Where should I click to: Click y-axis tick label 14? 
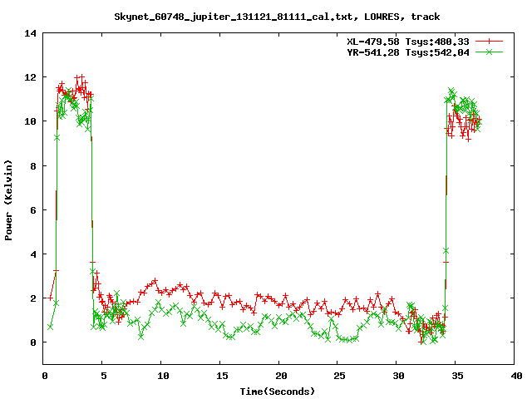pos(30,33)
